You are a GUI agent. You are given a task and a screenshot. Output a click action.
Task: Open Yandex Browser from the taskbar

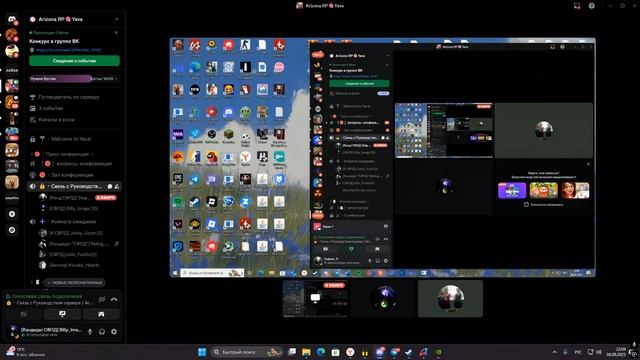tap(350, 352)
